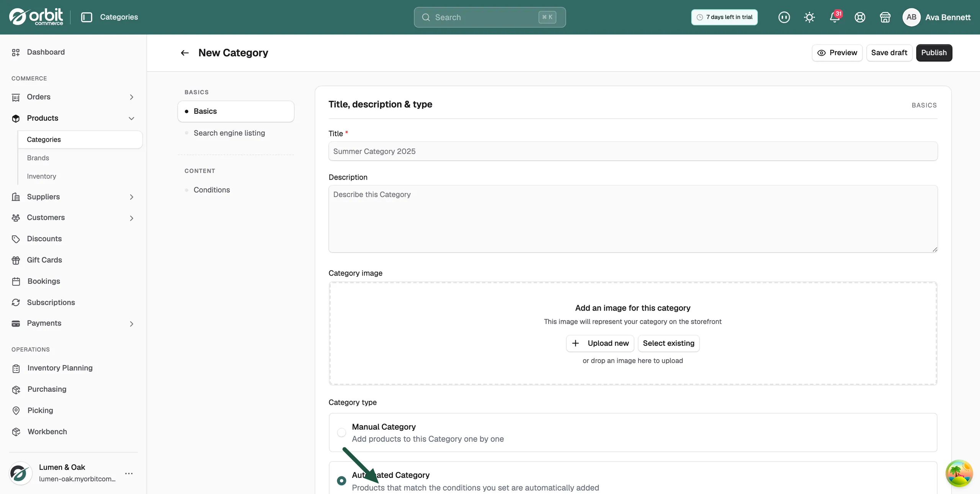The image size is (980, 494).
Task: Click the pause icon in header
Action: click(784, 17)
